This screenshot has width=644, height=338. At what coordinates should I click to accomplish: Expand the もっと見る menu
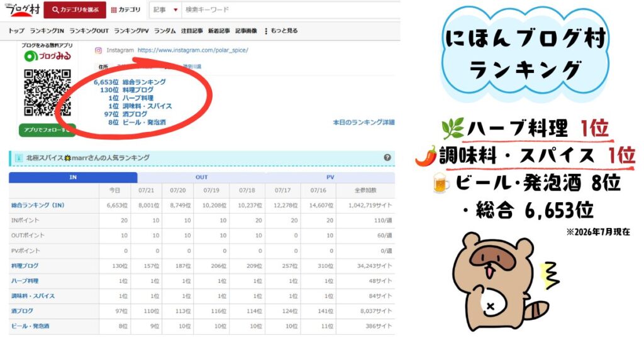281,31
